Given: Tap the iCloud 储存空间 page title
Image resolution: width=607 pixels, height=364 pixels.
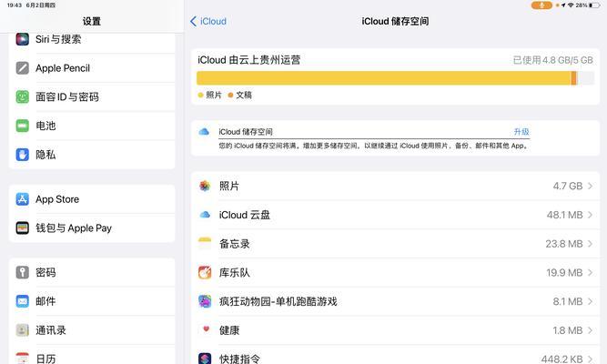Looking at the screenshot, I should pos(395,21).
